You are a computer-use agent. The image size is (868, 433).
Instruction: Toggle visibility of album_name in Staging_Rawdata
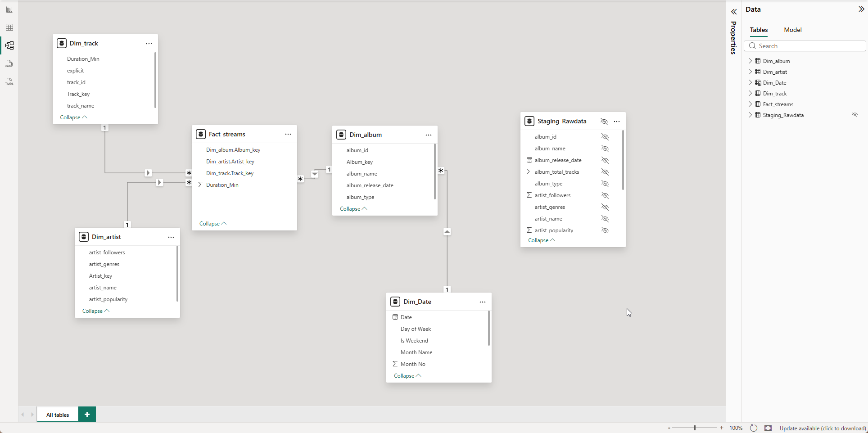click(x=605, y=149)
